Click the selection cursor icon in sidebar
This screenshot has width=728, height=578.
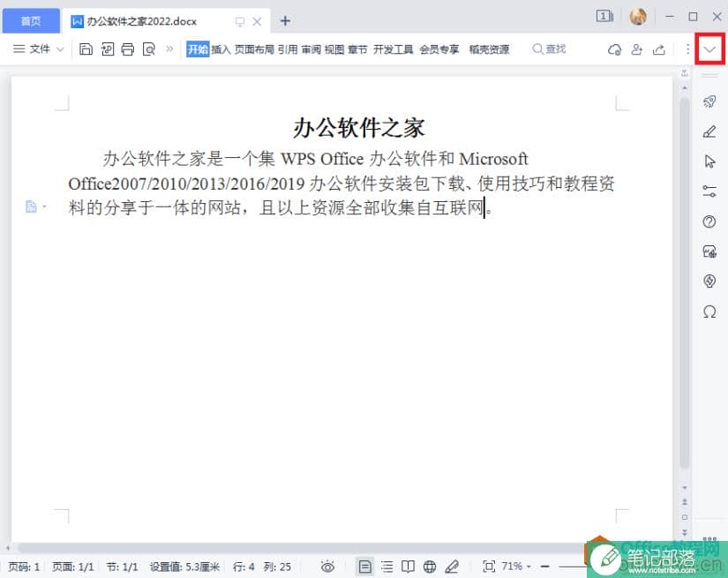pyautogui.click(x=709, y=161)
